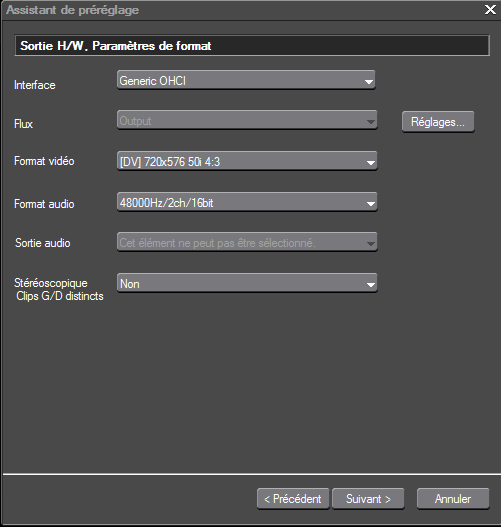Close the Assistant de préréglage window
501x527 pixels.
click(490, 9)
